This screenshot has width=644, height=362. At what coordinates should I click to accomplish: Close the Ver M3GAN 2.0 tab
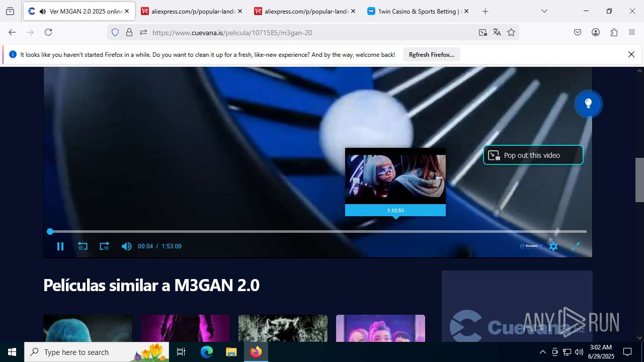click(x=127, y=11)
